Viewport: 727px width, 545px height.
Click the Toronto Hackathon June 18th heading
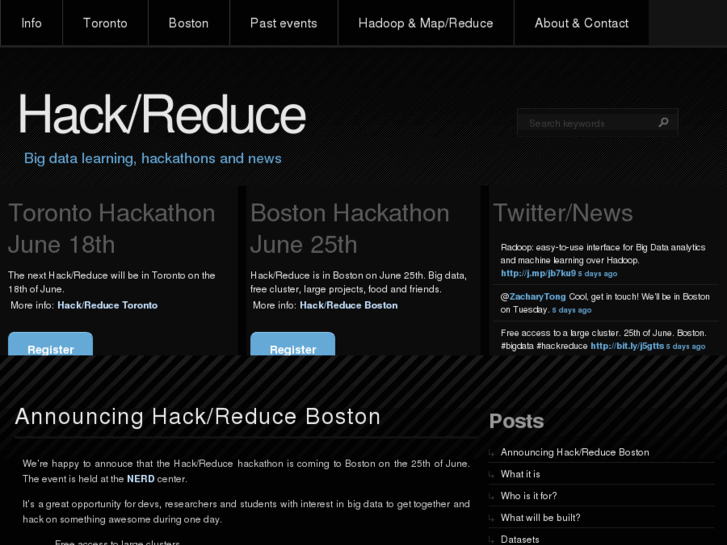point(112,229)
